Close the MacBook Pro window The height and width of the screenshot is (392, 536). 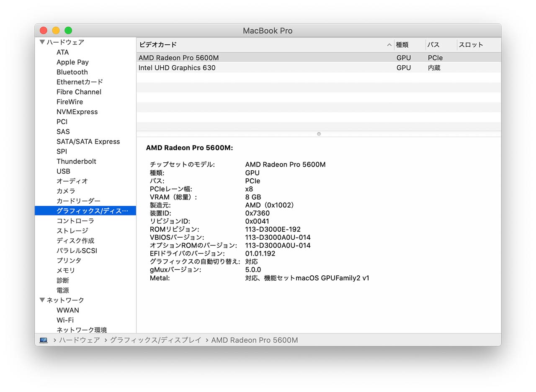click(44, 31)
